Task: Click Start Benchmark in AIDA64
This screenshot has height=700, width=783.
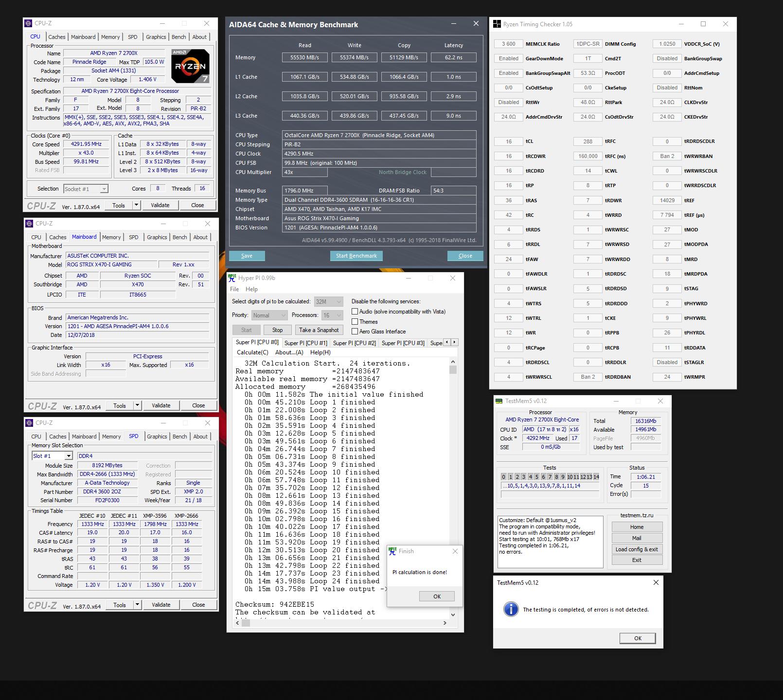Action: 356,256
